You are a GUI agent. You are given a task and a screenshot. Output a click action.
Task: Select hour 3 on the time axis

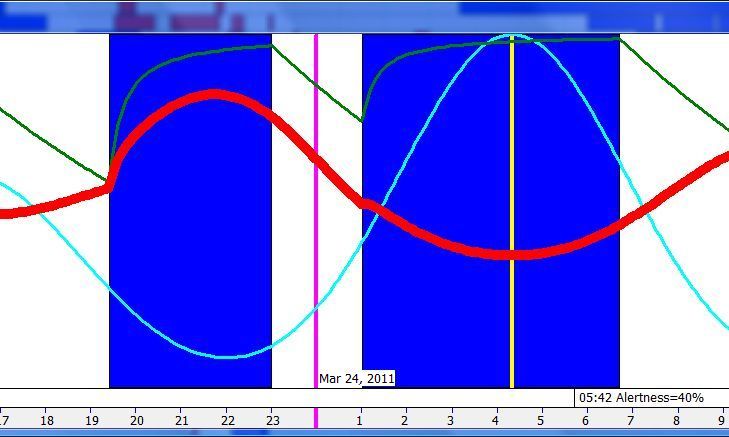[x=450, y=421]
